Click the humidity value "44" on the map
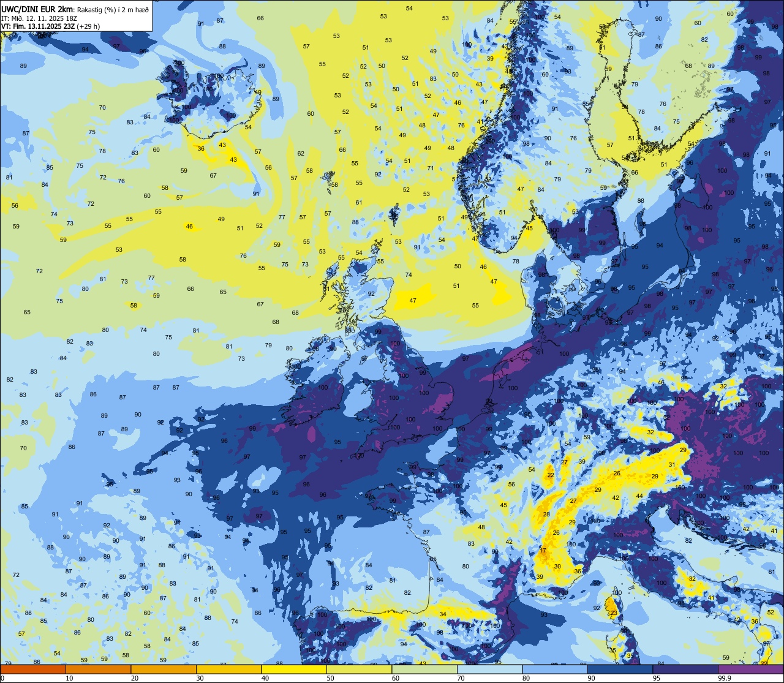Viewport: 784px width, 683px height. coord(639,496)
